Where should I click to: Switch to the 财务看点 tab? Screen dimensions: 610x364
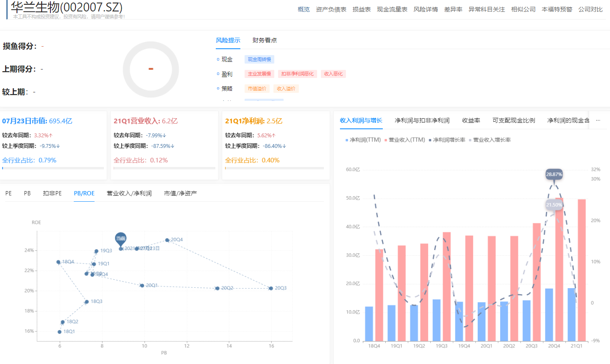(265, 40)
